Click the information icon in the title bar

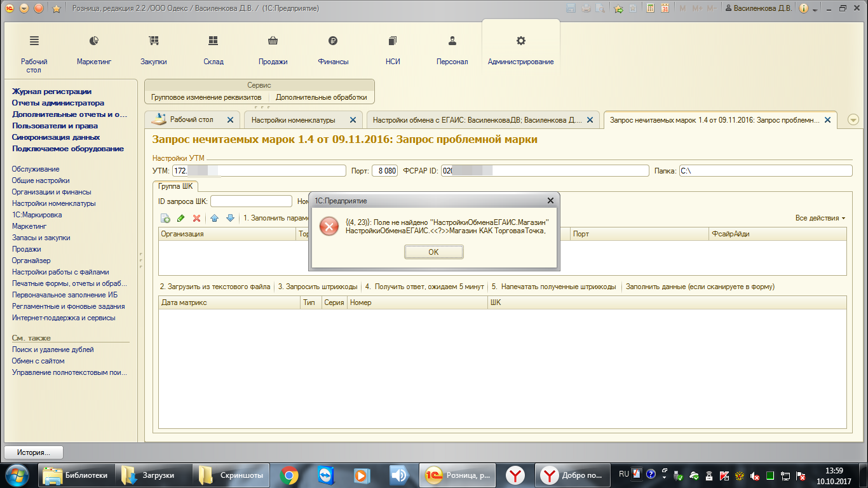tap(804, 8)
